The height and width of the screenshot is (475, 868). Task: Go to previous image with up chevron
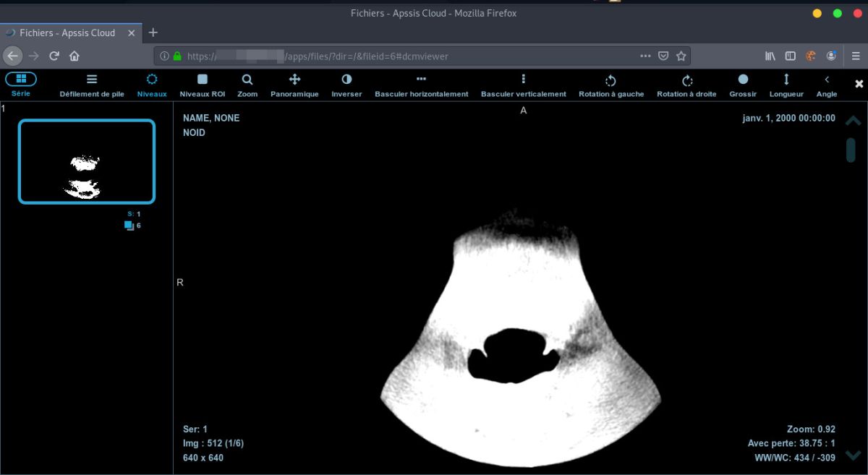click(x=853, y=120)
